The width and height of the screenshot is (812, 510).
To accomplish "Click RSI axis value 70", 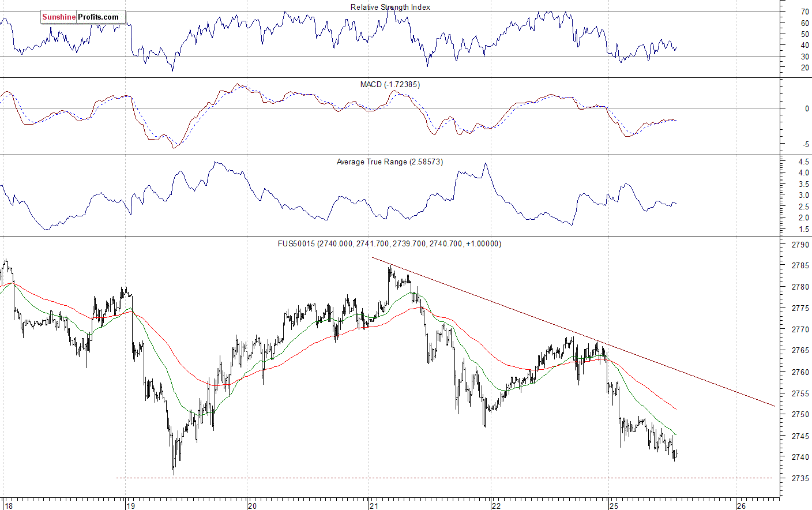I will (805, 12).
